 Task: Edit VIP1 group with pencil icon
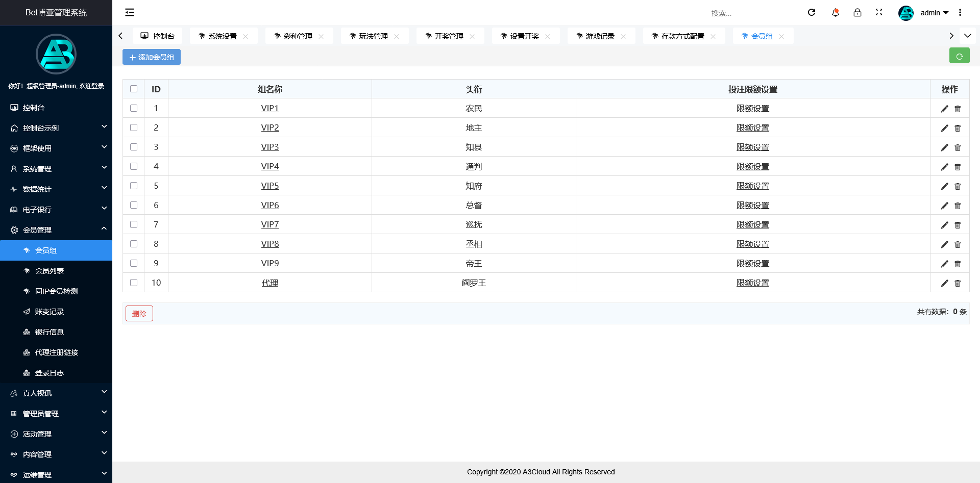coord(945,109)
